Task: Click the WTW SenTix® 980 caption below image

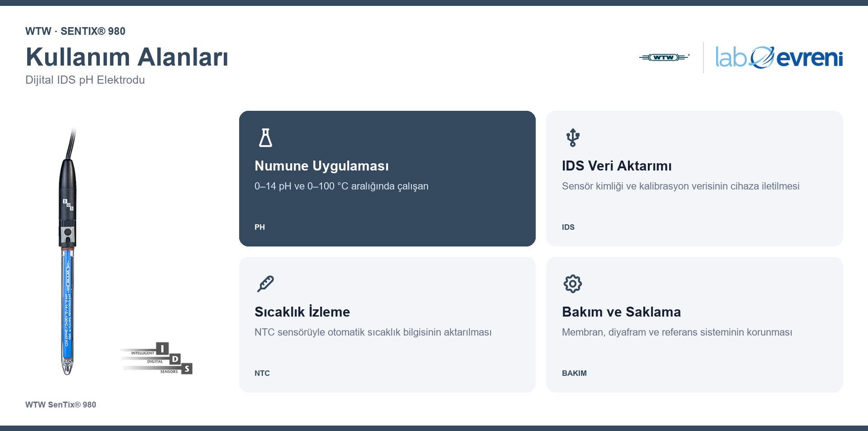Action: (61, 405)
